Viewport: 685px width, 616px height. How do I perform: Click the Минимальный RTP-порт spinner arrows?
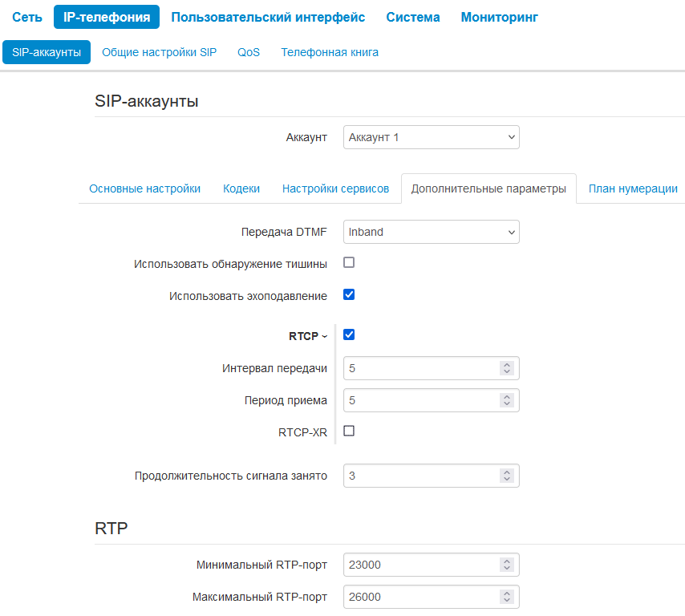506,565
